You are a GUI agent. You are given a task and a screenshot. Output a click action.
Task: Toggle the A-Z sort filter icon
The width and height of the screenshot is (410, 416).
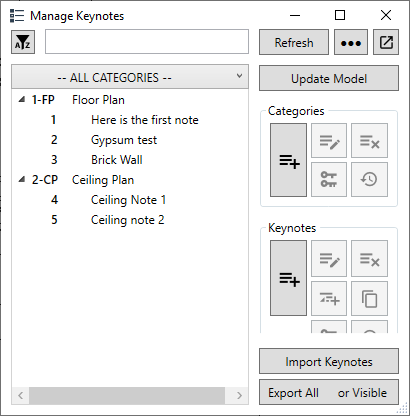(x=23, y=42)
